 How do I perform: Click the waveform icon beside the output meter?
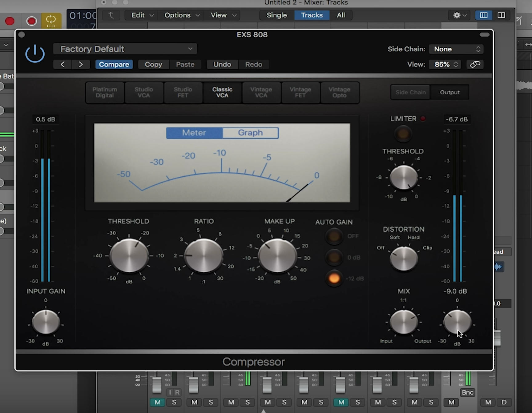499,267
